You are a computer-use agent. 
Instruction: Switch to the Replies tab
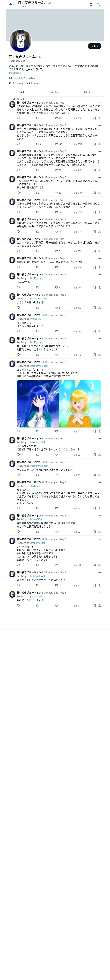pos(55,92)
